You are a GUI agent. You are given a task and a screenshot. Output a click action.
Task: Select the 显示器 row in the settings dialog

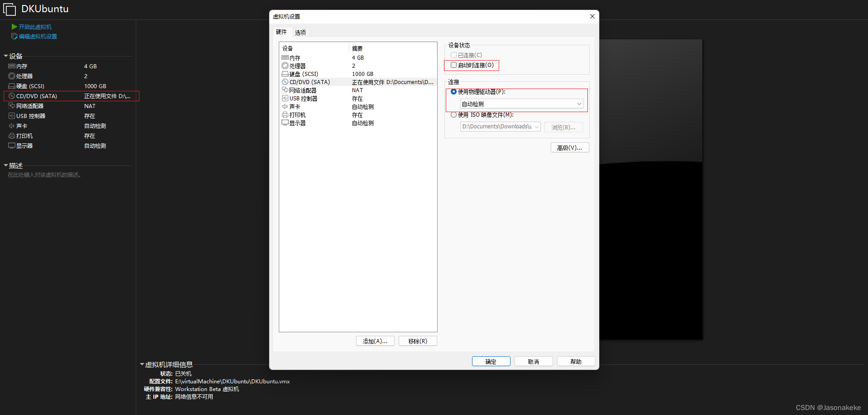(358, 123)
